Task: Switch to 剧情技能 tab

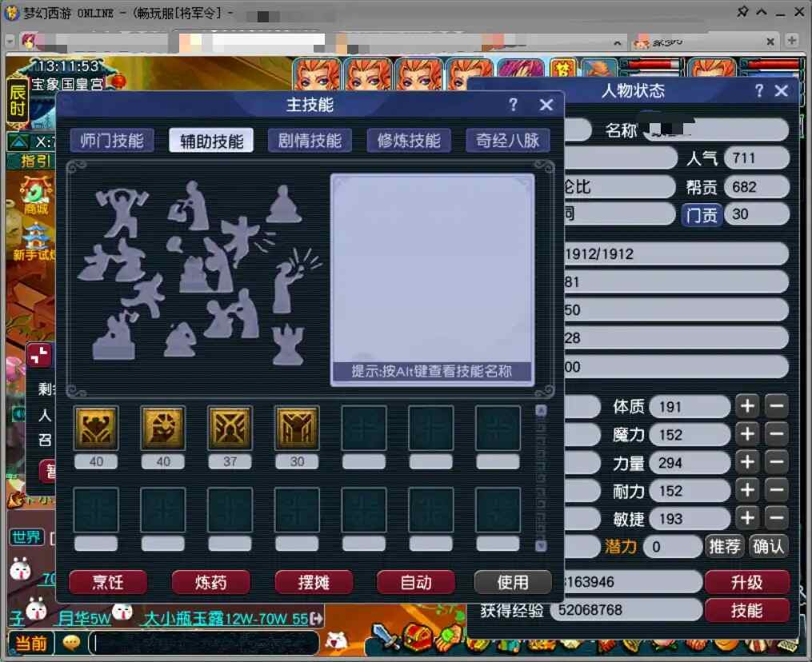Action: pyautogui.click(x=310, y=140)
